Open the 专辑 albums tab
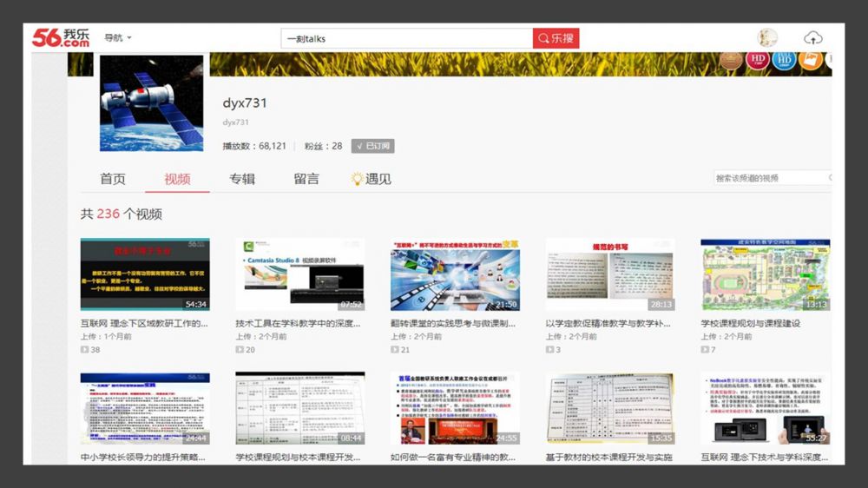 point(242,179)
